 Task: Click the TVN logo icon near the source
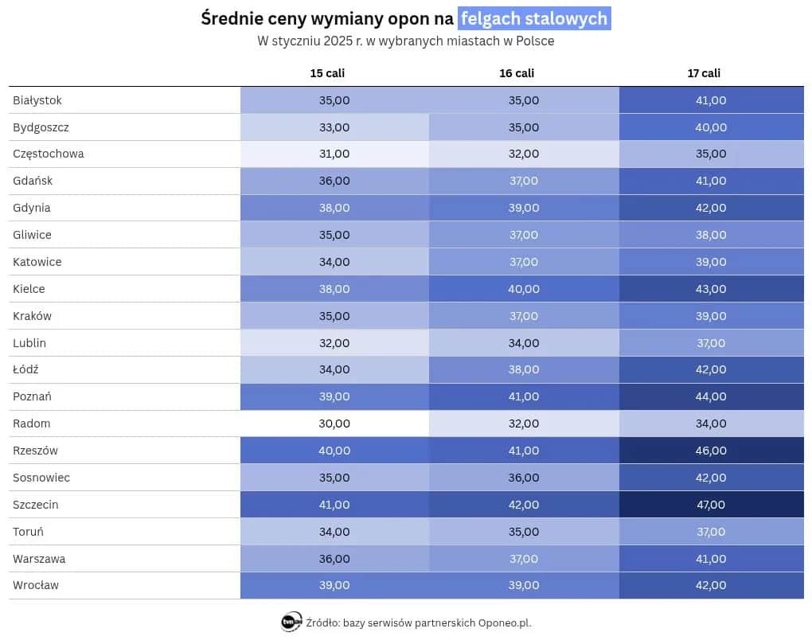(291, 623)
